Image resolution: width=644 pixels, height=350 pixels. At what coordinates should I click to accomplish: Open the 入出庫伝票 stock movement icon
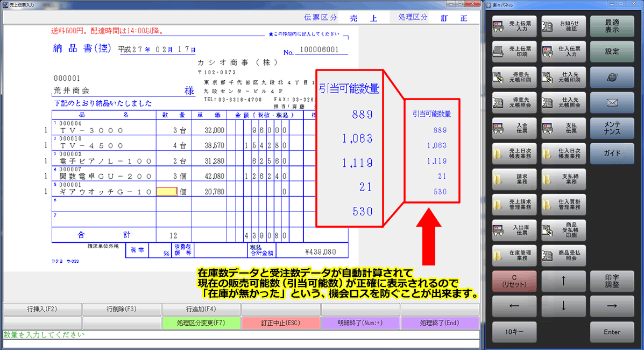514,231
